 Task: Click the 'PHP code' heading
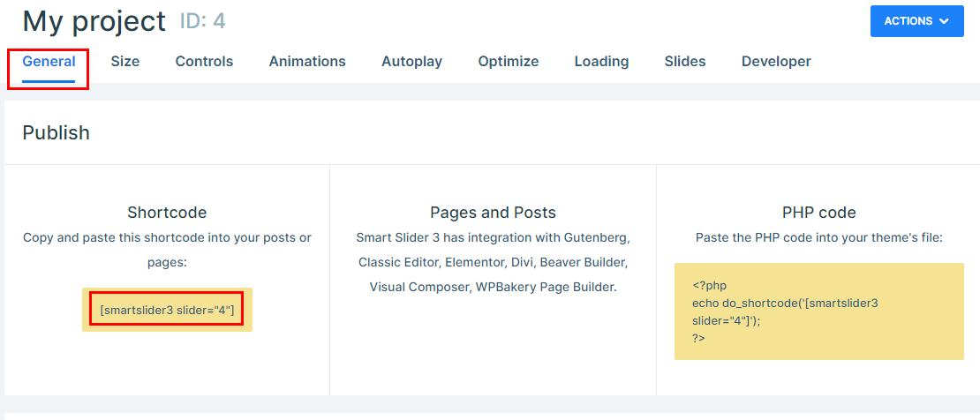pyautogui.click(x=818, y=213)
